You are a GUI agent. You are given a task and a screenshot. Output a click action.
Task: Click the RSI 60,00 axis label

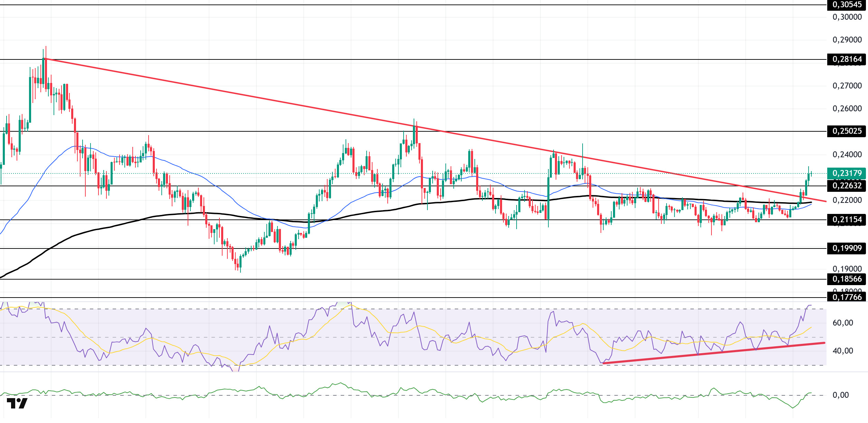tap(843, 323)
